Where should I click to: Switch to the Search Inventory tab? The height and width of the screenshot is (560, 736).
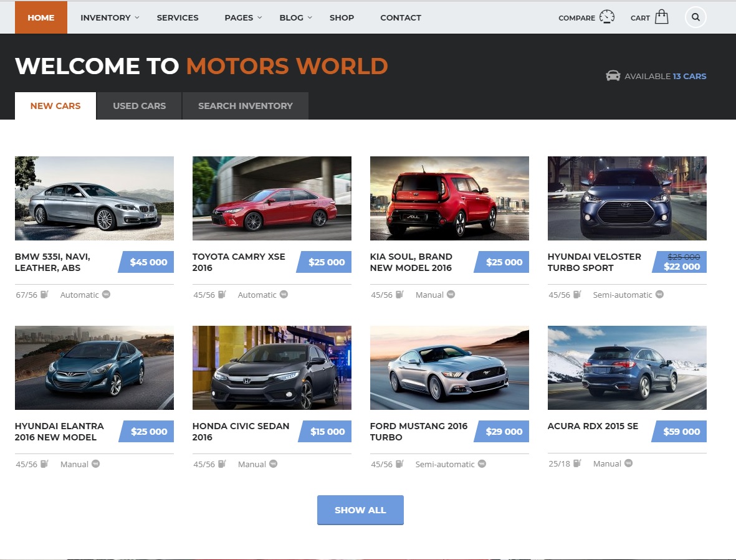click(246, 106)
